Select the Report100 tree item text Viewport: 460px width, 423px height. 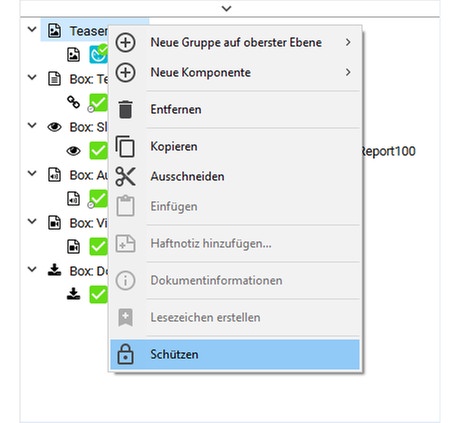[389, 151]
